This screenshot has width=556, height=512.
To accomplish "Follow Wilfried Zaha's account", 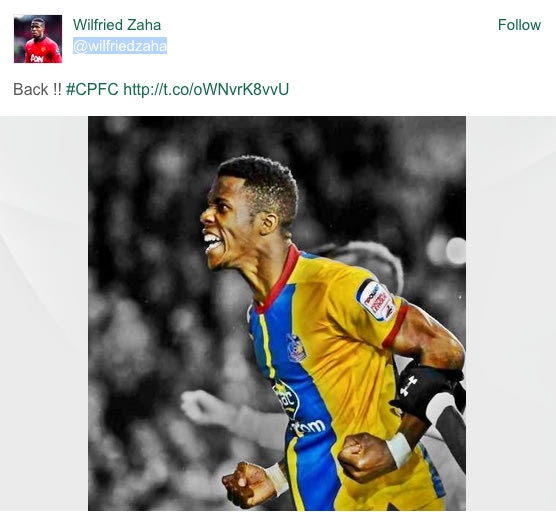I will [519, 25].
